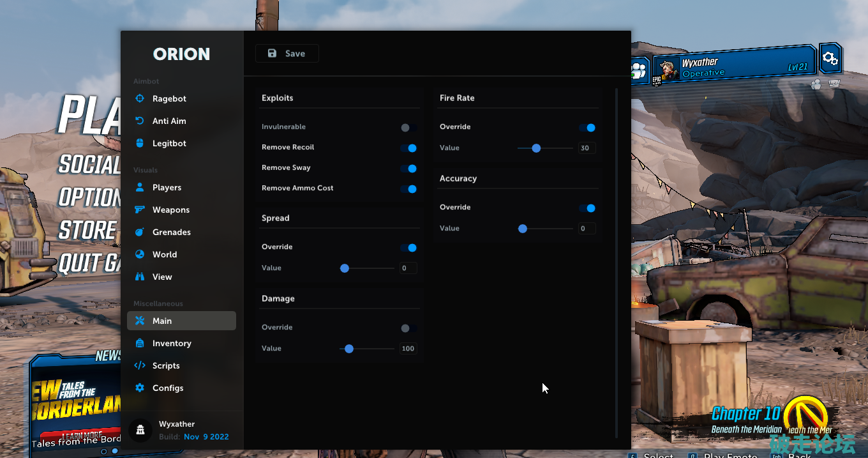
Task: Click the game settings gear beside Wyxather banner
Action: click(830, 59)
